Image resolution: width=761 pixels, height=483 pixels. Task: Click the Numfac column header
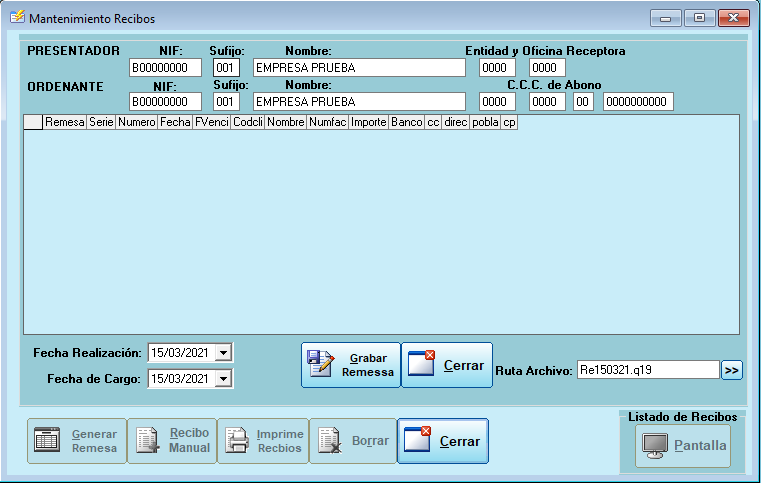tap(328, 122)
